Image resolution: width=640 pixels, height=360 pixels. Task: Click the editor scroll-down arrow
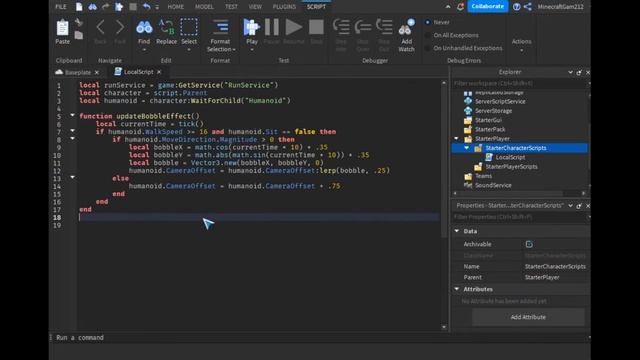(x=444, y=327)
